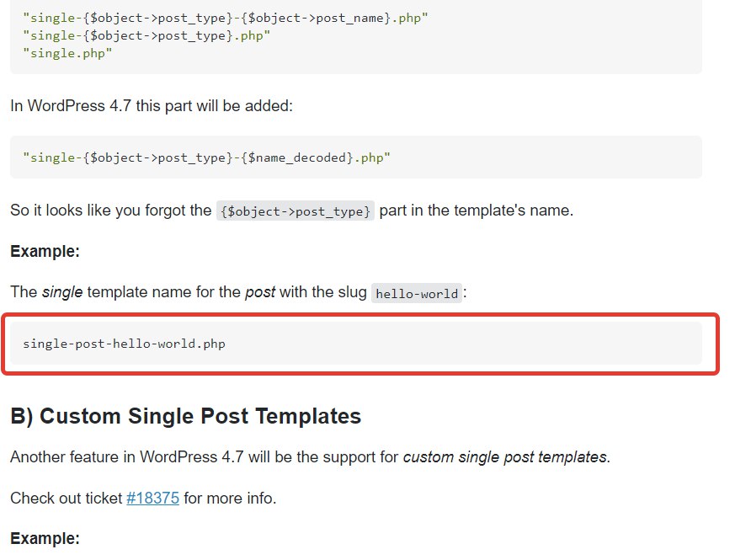Viewport: 735px width, 560px height.
Task: Click "part in the template's name" text
Action: point(476,211)
